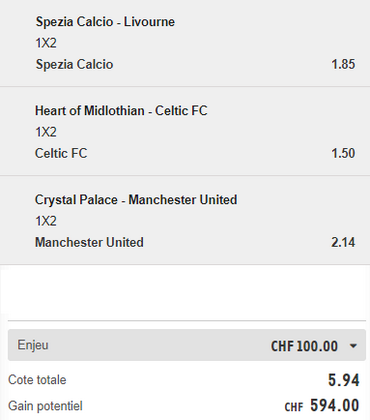The image size is (370, 420).
Task: Click the Heart of Midlothian - Celtic FC match
Action: (x=121, y=111)
